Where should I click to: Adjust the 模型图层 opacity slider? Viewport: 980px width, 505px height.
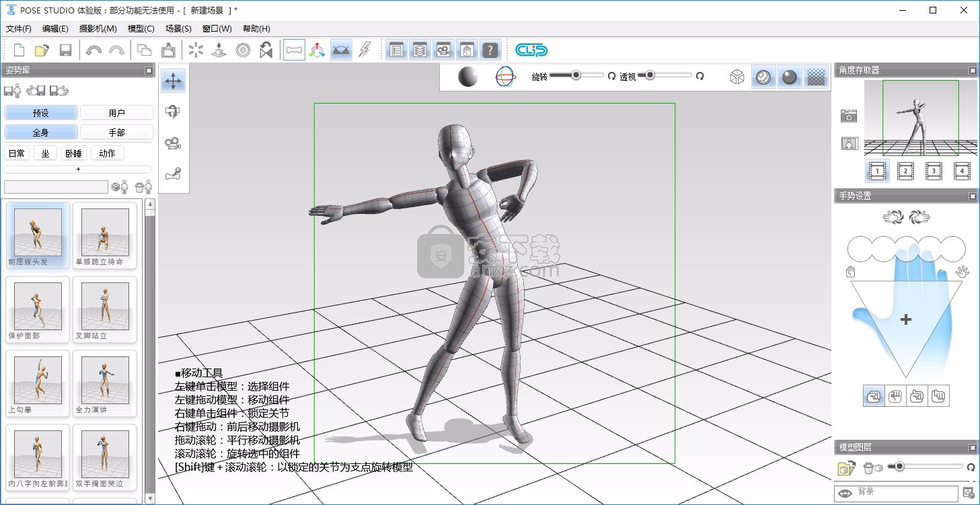pos(926,467)
